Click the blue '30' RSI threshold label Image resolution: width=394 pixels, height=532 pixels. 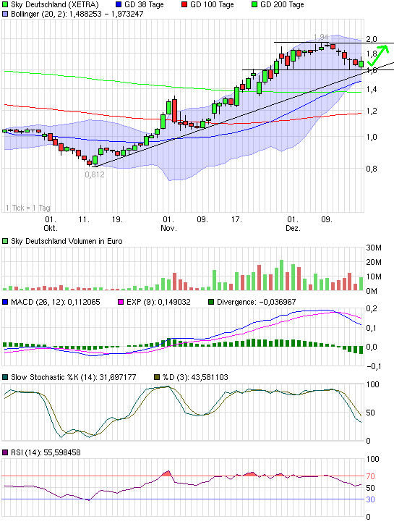(x=370, y=499)
